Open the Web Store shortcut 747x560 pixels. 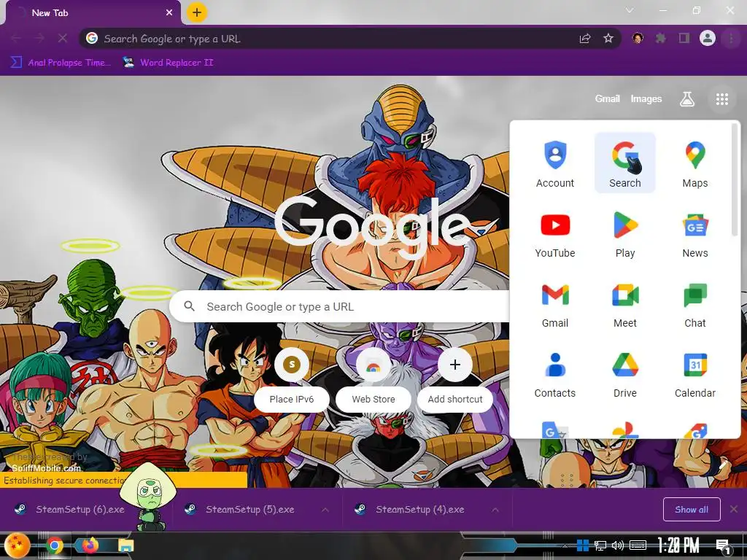tap(373, 379)
